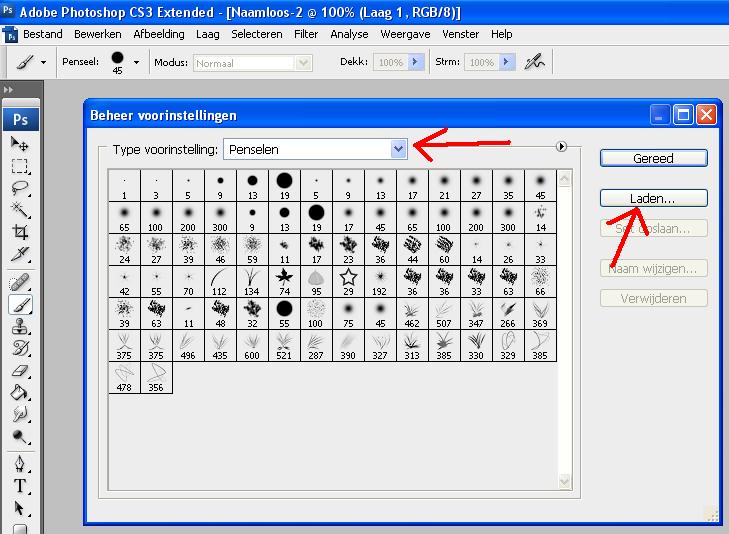Select the maple leaf brush 74

click(285, 282)
